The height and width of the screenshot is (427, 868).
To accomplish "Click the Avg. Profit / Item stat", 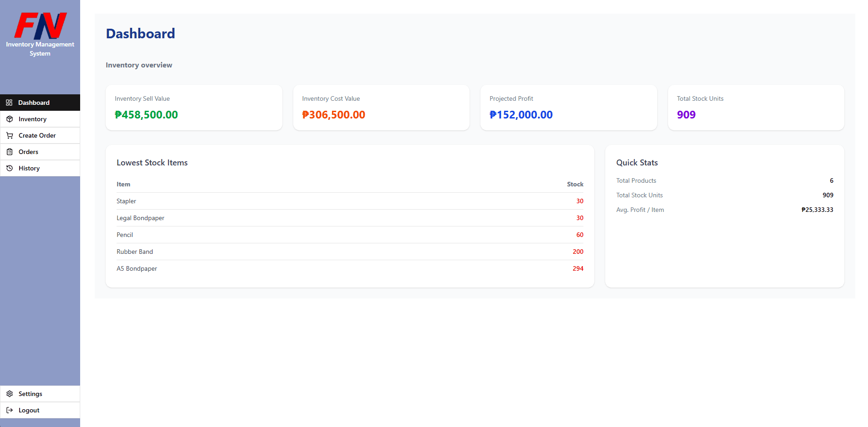I will (x=725, y=210).
